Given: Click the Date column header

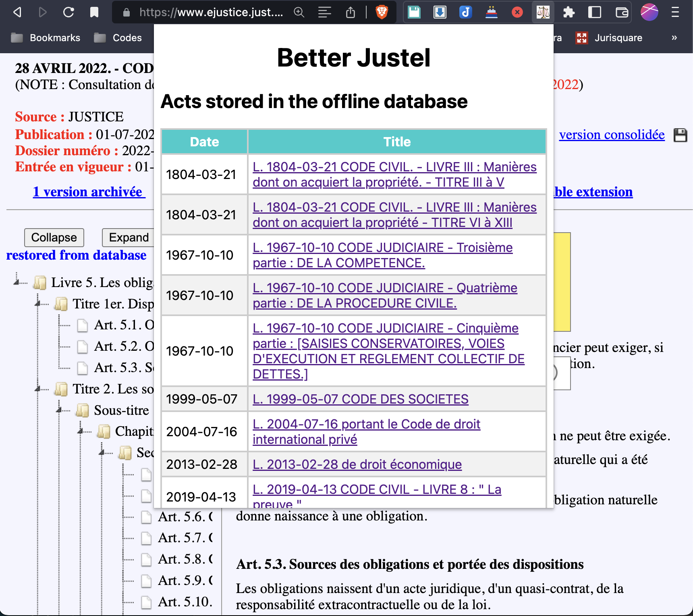Looking at the screenshot, I should coord(204,142).
